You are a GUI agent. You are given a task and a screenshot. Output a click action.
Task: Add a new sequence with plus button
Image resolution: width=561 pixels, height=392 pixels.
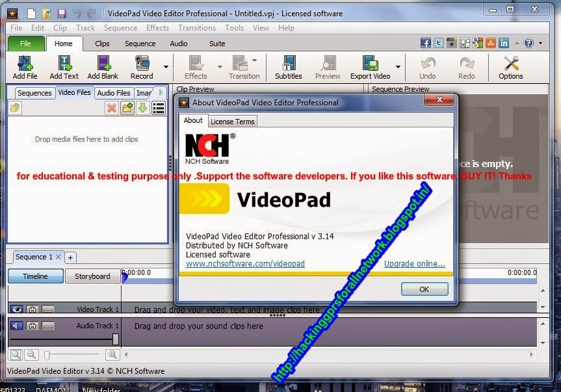[70, 257]
